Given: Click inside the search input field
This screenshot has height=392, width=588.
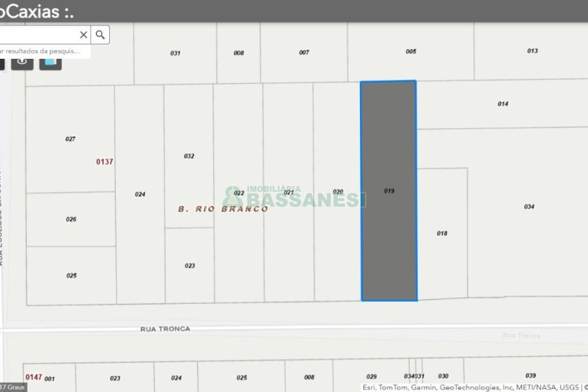Looking at the screenshot, I should coord(39,34).
